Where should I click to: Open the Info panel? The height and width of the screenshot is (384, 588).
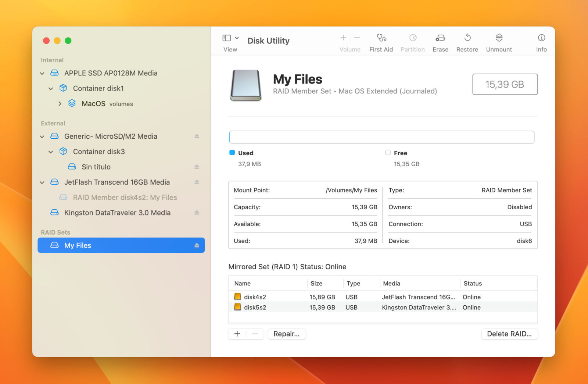point(541,41)
